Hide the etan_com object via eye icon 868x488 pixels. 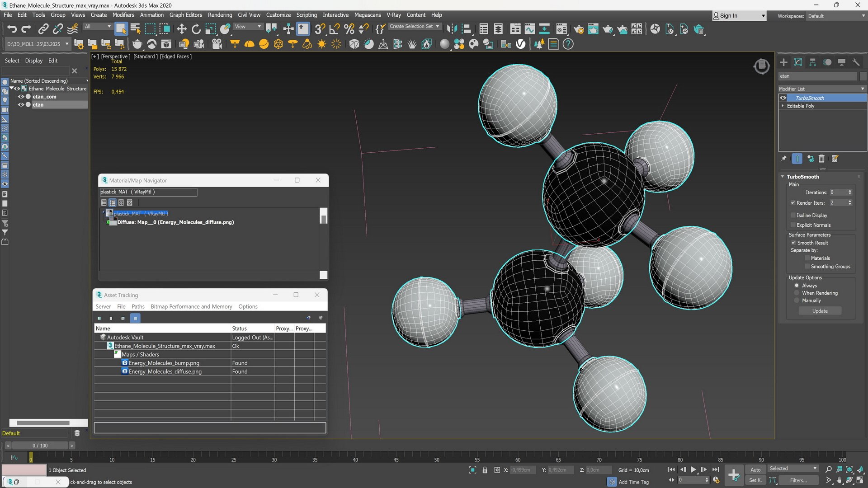(x=21, y=97)
